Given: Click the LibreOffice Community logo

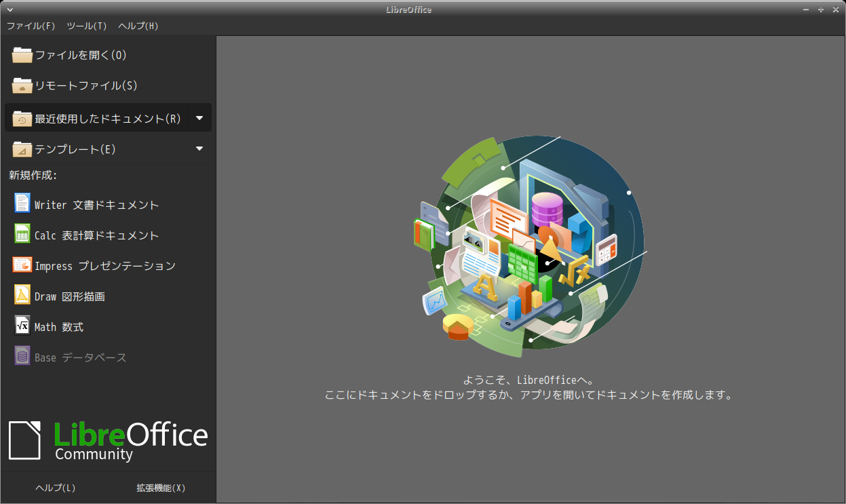Looking at the screenshot, I should tap(108, 440).
